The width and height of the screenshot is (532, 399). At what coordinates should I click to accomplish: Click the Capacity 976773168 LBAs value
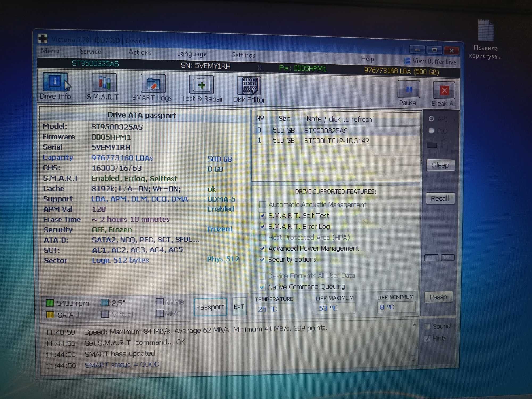(x=122, y=158)
